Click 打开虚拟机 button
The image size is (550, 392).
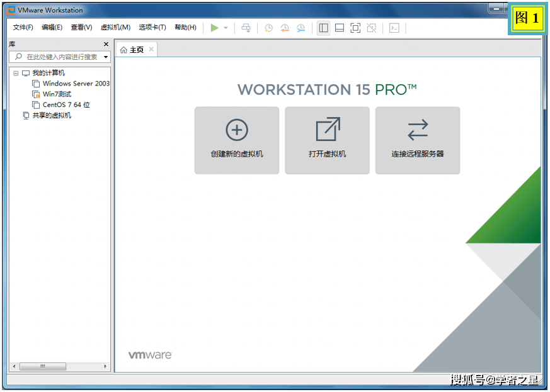(327, 140)
